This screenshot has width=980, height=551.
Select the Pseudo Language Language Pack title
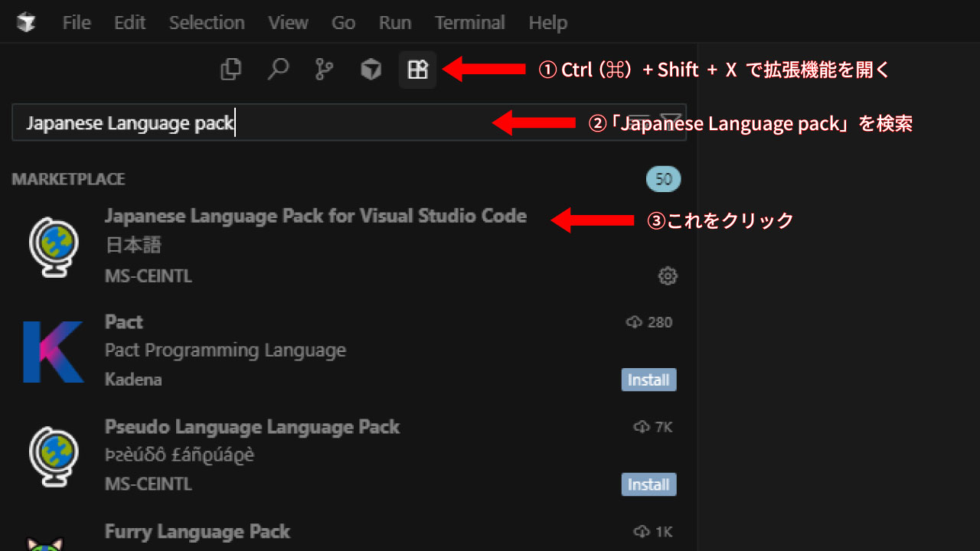click(x=252, y=427)
